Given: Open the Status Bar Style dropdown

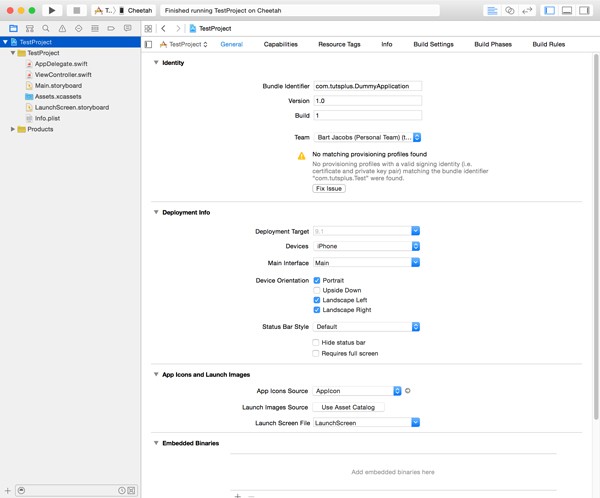Looking at the screenshot, I should (367, 327).
